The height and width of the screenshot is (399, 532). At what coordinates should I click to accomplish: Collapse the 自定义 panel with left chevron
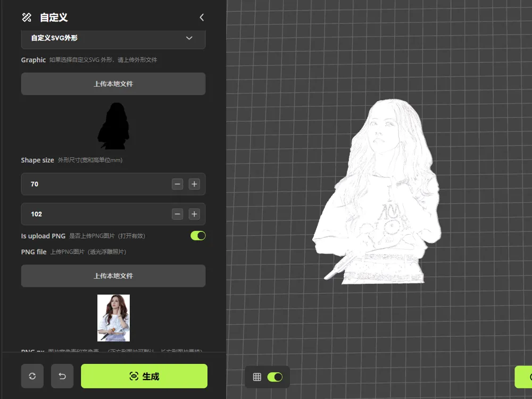pyautogui.click(x=202, y=17)
